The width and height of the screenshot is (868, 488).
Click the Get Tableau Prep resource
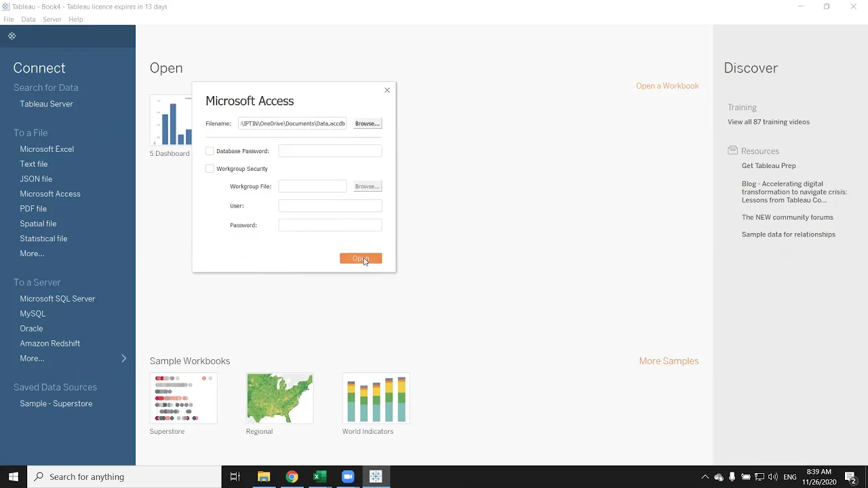click(769, 166)
